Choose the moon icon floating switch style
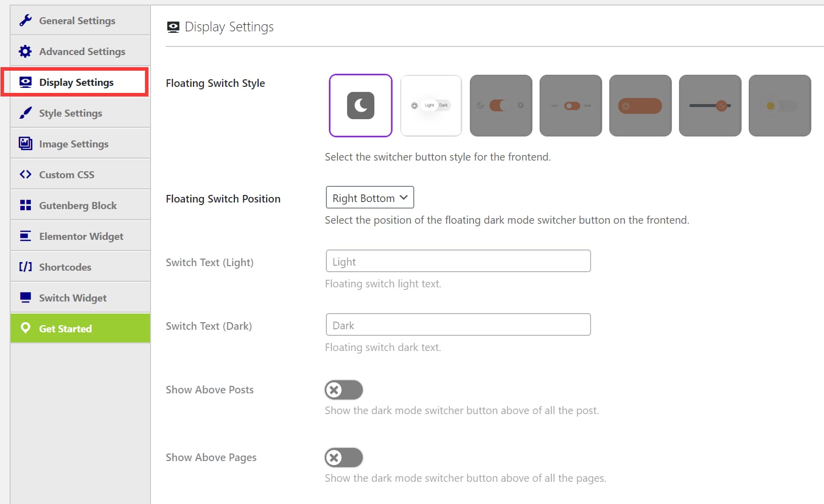 pos(361,106)
